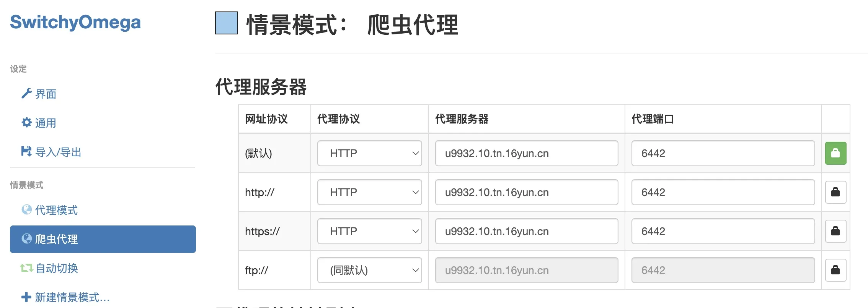Screen dimensions: 868x308
Task: Click the port field in https:// row
Action: [x=723, y=231]
